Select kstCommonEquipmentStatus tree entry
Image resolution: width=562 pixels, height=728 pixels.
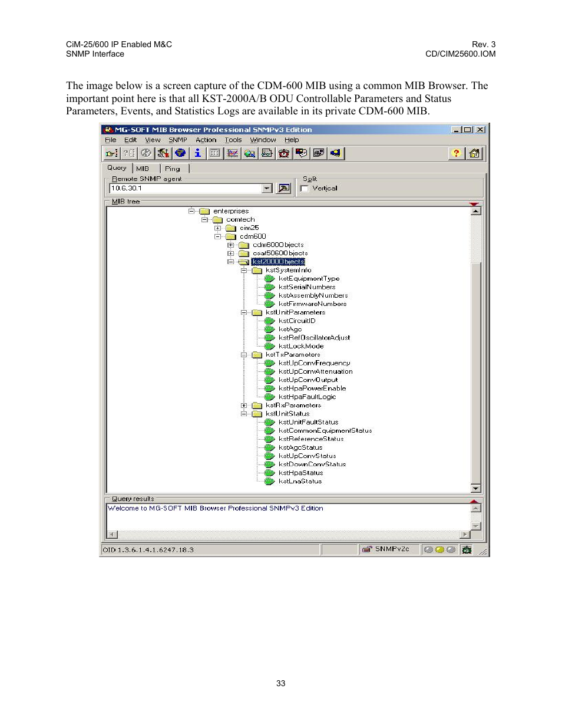(325, 431)
